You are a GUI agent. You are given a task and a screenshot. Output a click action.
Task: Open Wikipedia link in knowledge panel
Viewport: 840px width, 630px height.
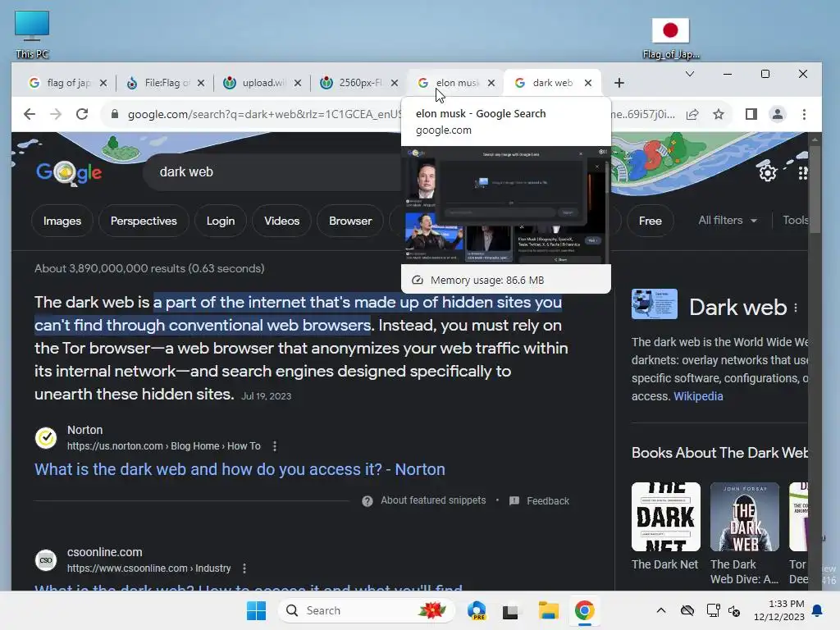click(x=698, y=396)
